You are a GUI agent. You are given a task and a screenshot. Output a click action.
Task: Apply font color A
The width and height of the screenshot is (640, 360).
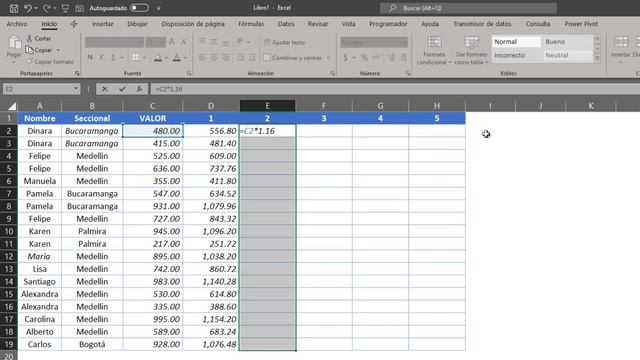pyautogui.click(x=176, y=58)
